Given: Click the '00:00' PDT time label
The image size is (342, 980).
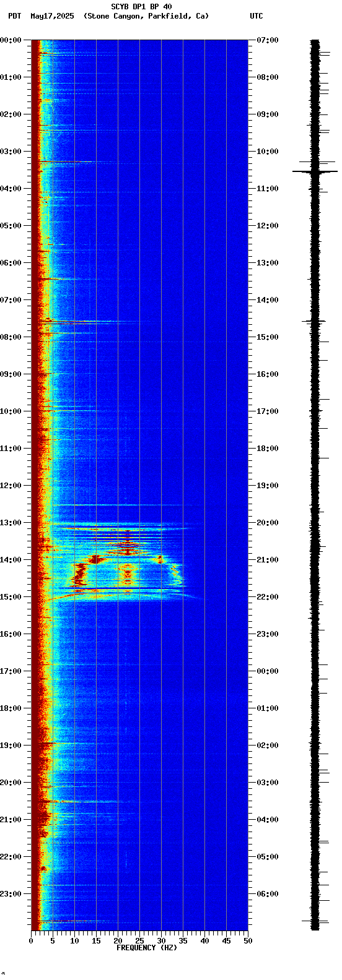Looking at the screenshot, I should click(x=11, y=40).
